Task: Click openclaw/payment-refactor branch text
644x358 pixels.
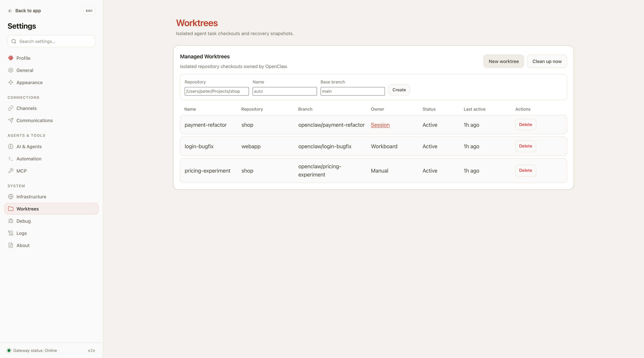Action: 331,125
